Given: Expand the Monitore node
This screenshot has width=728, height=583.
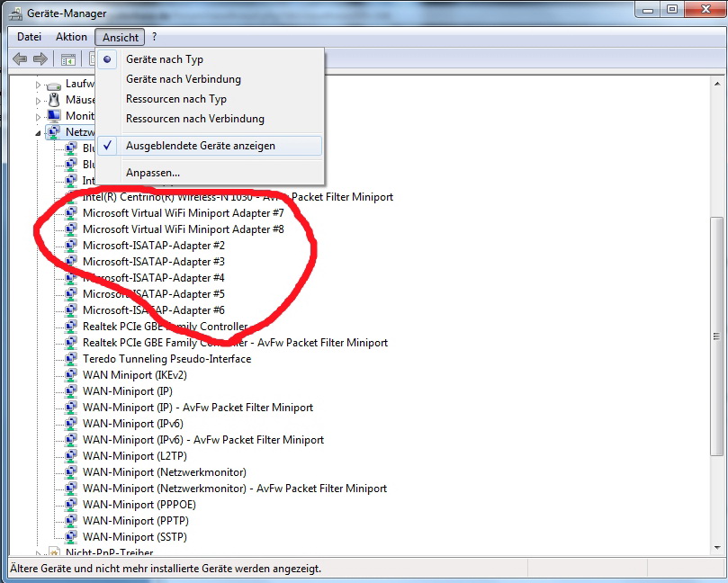Looking at the screenshot, I should [39, 116].
